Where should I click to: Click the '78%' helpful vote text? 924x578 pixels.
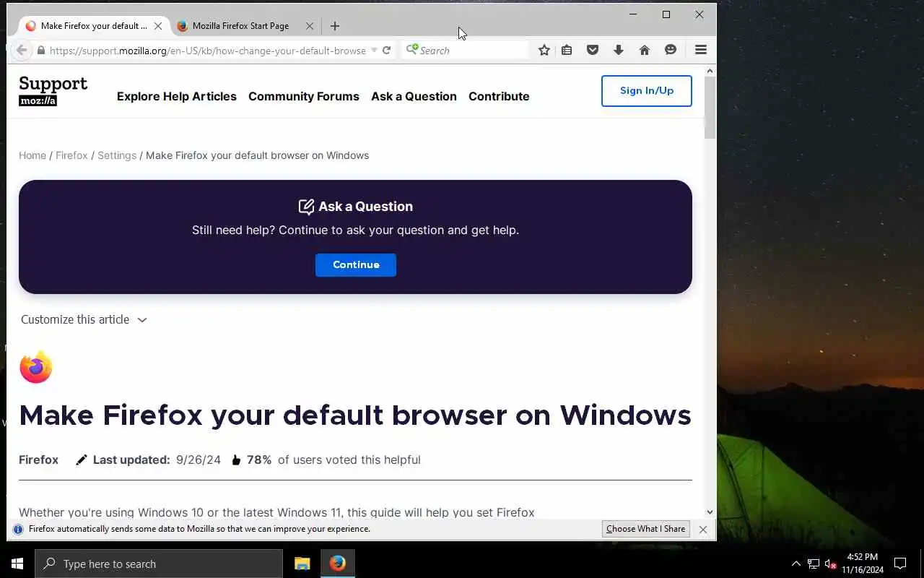pos(259,460)
